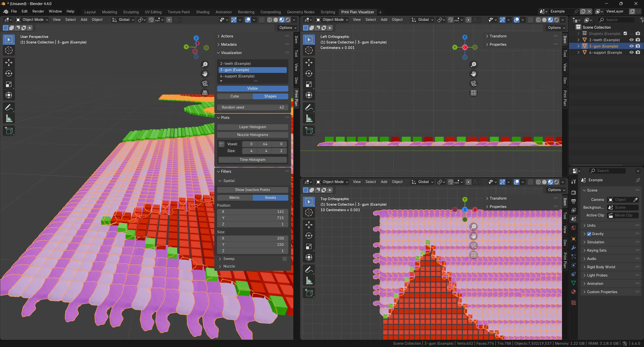The height and width of the screenshot is (347, 644).
Task: Select the Annotate tool
Action: coord(9,107)
